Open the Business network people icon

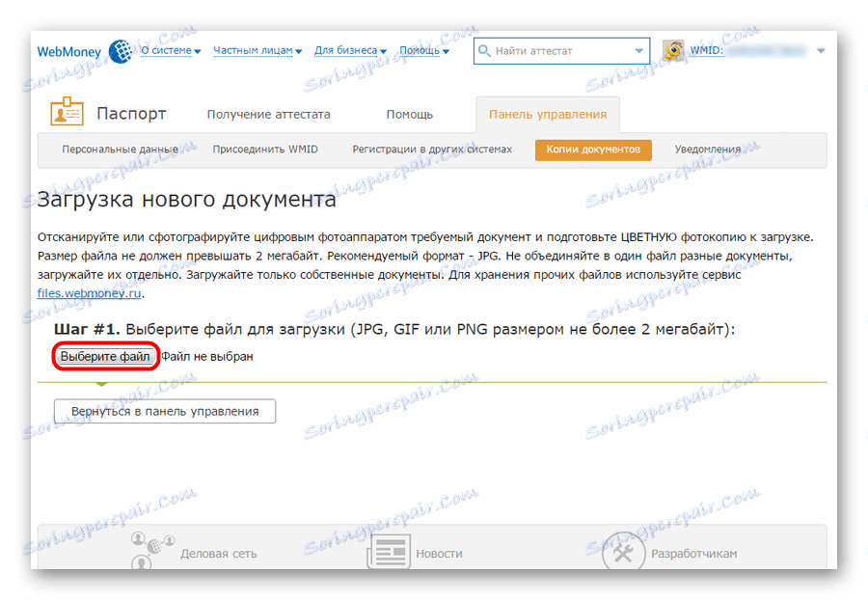(152, 550)
